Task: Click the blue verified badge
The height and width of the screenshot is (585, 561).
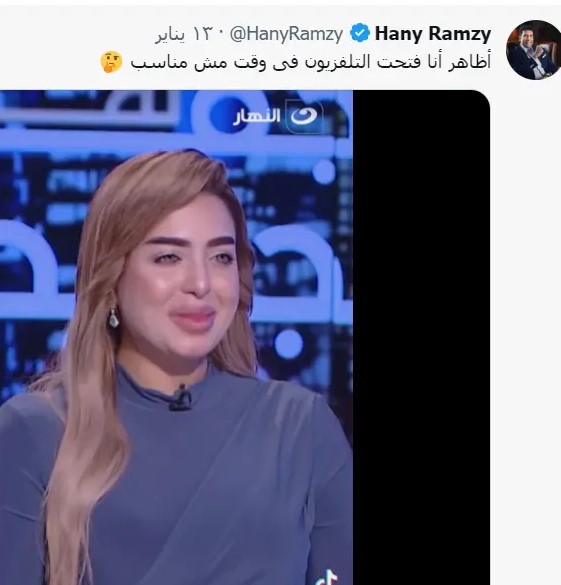Action: [360, 33]
